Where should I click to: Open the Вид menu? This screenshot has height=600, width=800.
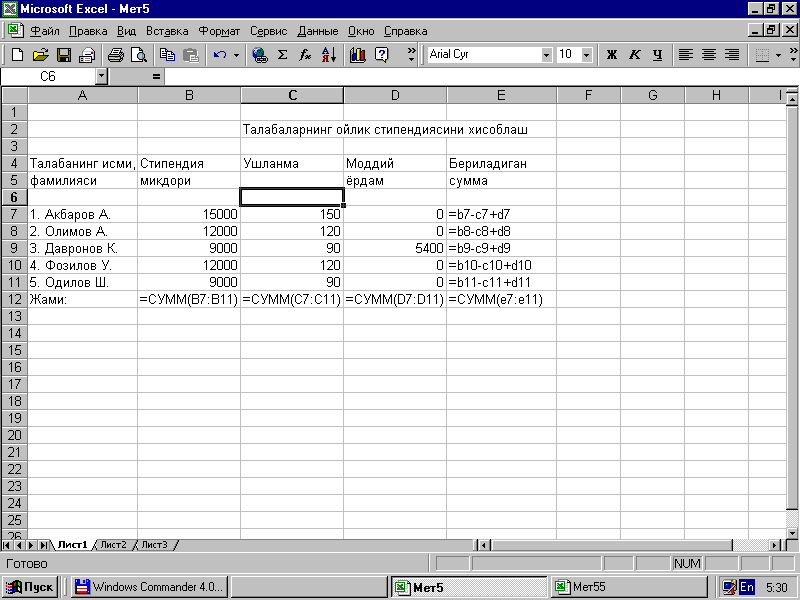point(127,31)
